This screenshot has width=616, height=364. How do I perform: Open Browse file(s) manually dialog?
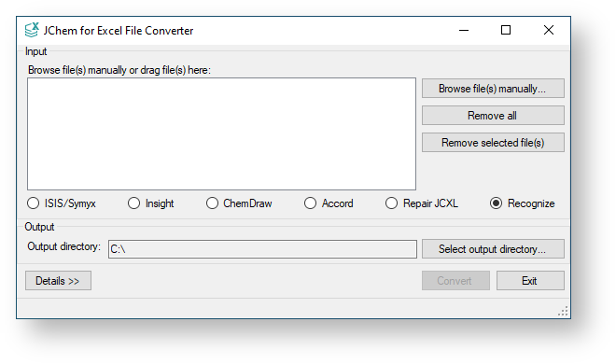click(x=493, y=89)
